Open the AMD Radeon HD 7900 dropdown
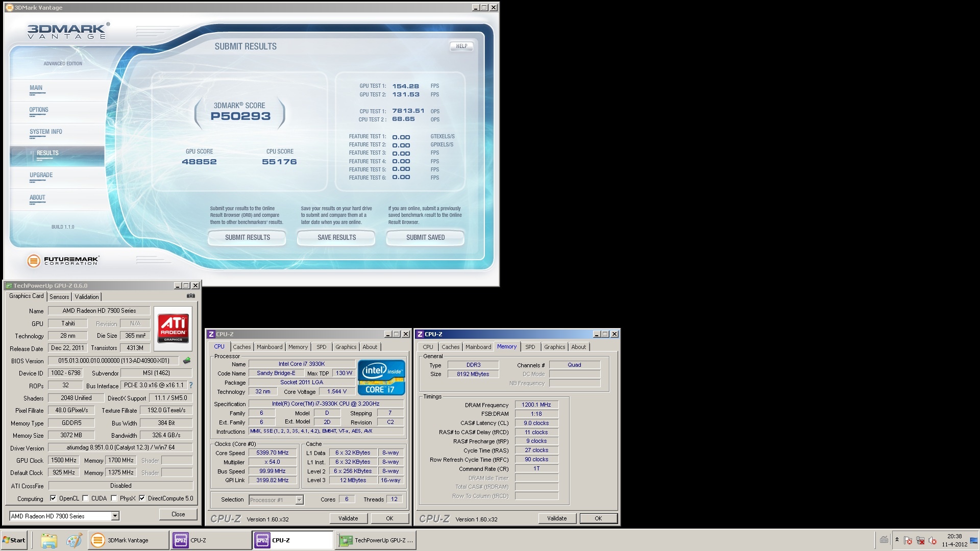The image size is (980, 551). coord(115,516)
